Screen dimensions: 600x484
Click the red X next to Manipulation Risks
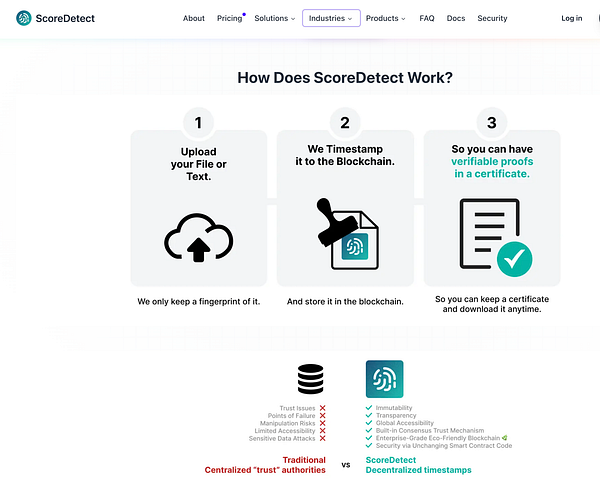(323, 423)
